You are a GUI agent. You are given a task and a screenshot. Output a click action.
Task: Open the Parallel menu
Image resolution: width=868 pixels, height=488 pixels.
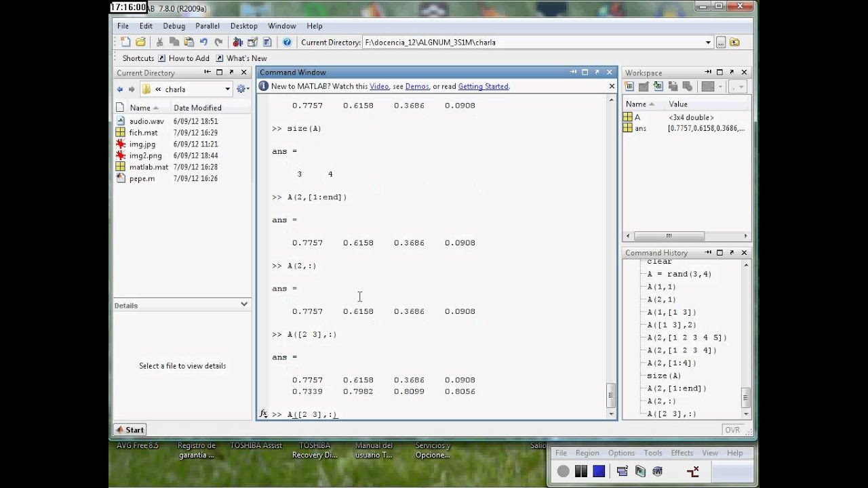tap(208, 26)
